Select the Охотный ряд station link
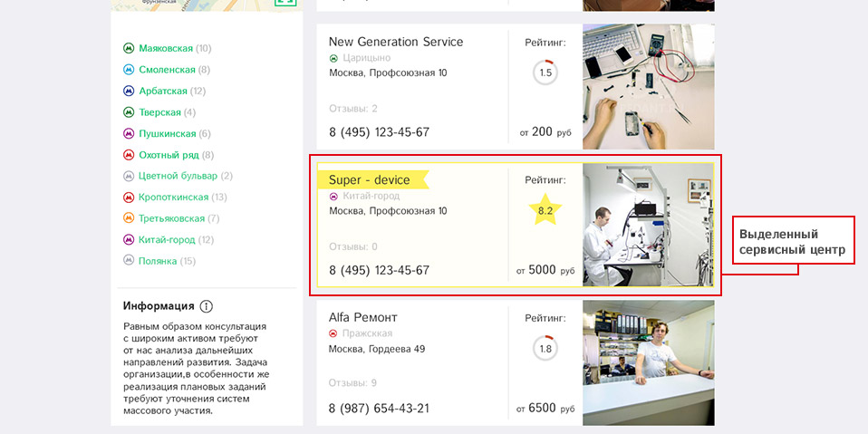868x434 pixels. click(x=169, y=155)
